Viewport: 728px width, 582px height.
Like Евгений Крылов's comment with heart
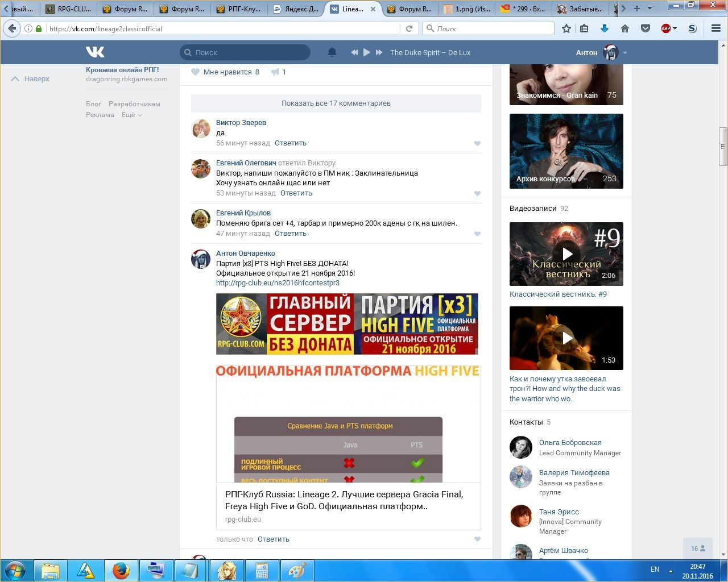point(477,234)
